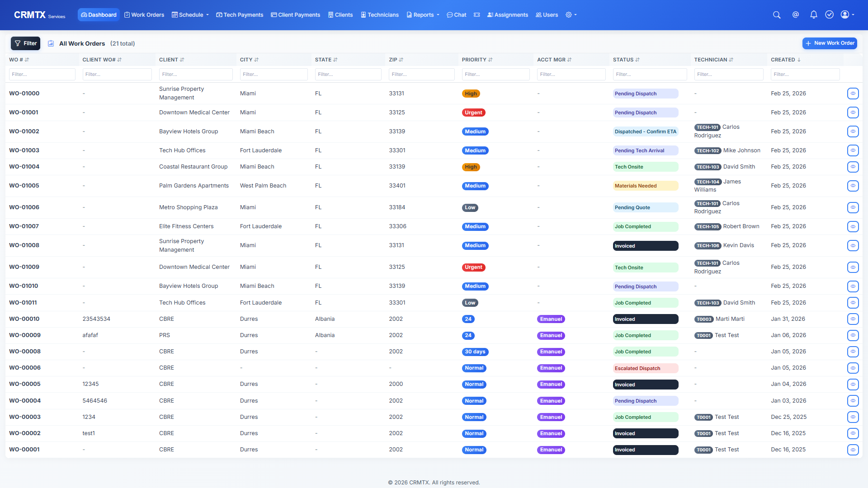Navigate to the Technicians tab

pyautogui.click(x=379, y=15)
